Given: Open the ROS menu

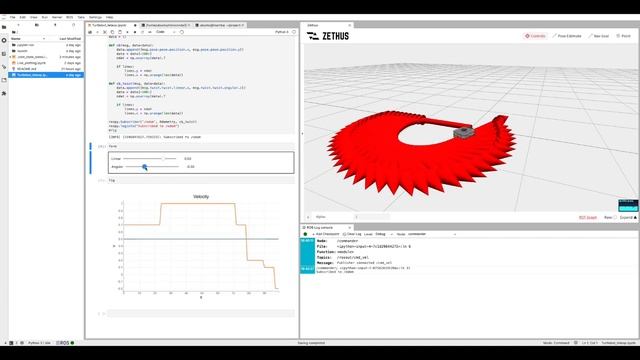Looking at the screenshot, I should tap(69, 17).
